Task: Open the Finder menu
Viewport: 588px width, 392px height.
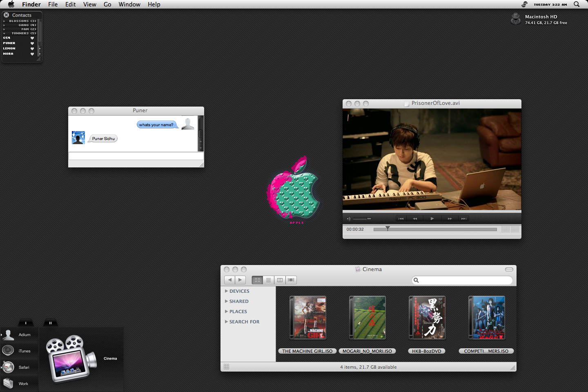Action: [x=31, y=4]
